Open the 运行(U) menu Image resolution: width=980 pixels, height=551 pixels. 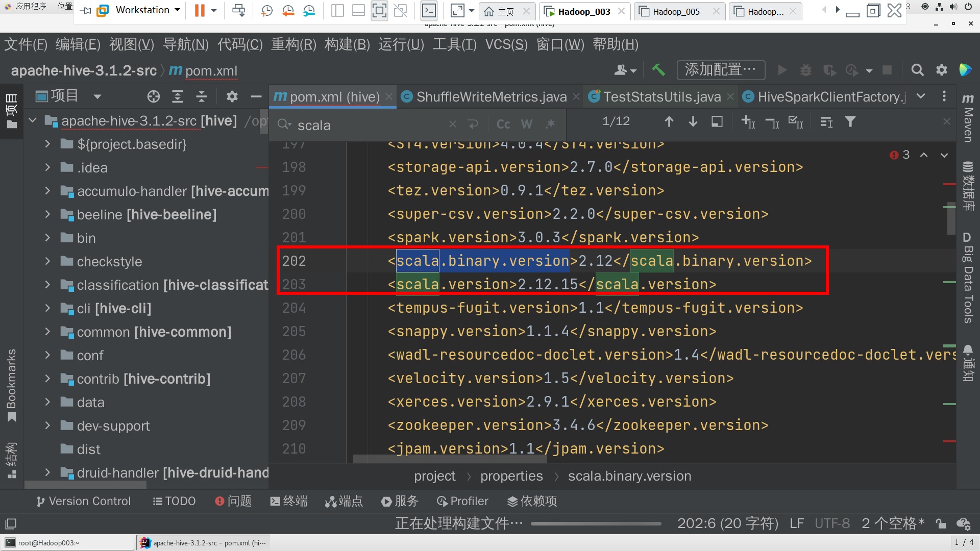point(400,45)
